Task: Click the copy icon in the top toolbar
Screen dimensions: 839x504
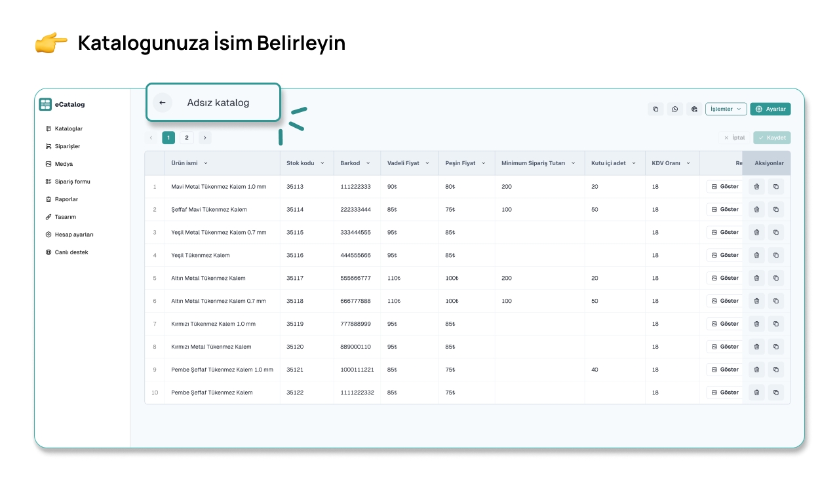Action: [x=655, y=109]
